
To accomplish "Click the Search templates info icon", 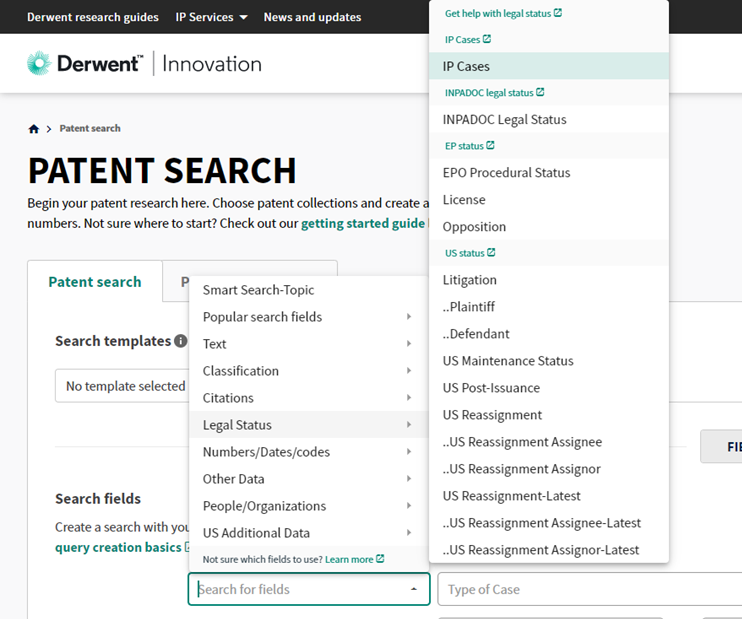I will pyautogui.click(x=180, y=341).
